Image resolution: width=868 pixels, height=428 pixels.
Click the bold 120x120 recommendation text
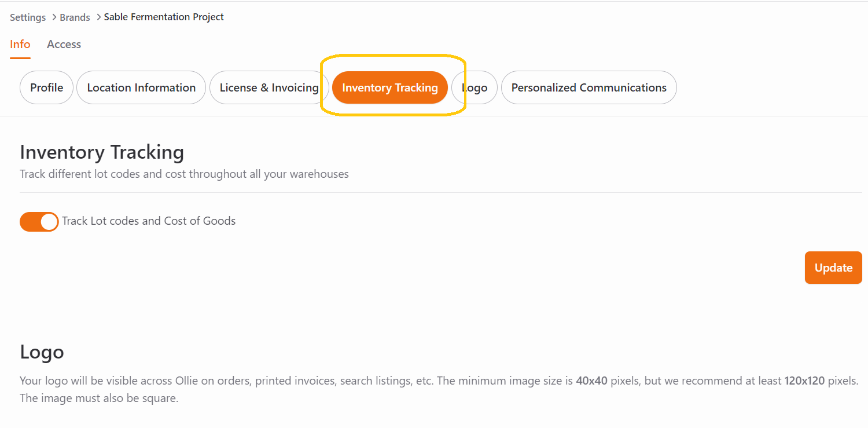[x=804, y=381]
